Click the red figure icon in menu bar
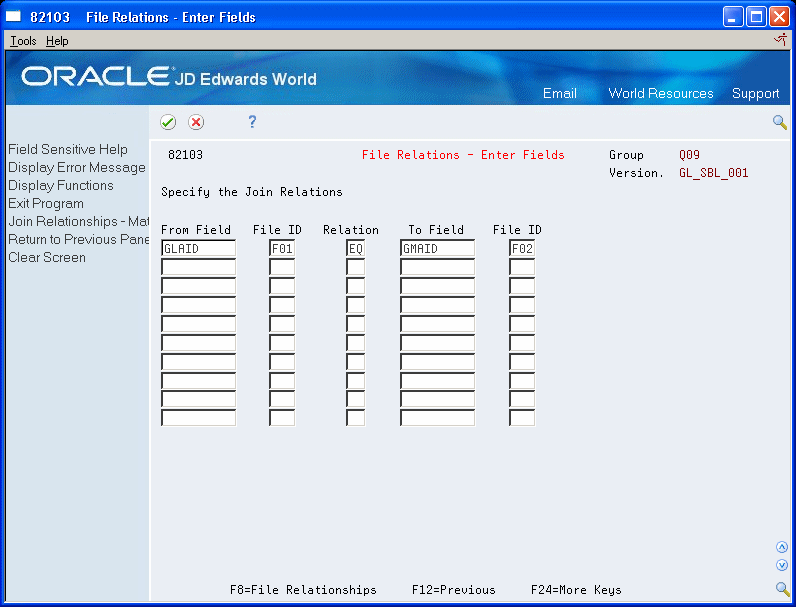Image resolution: width=796 pixels, height=607 pixels. pyautogui.click(x=781, y=40)
